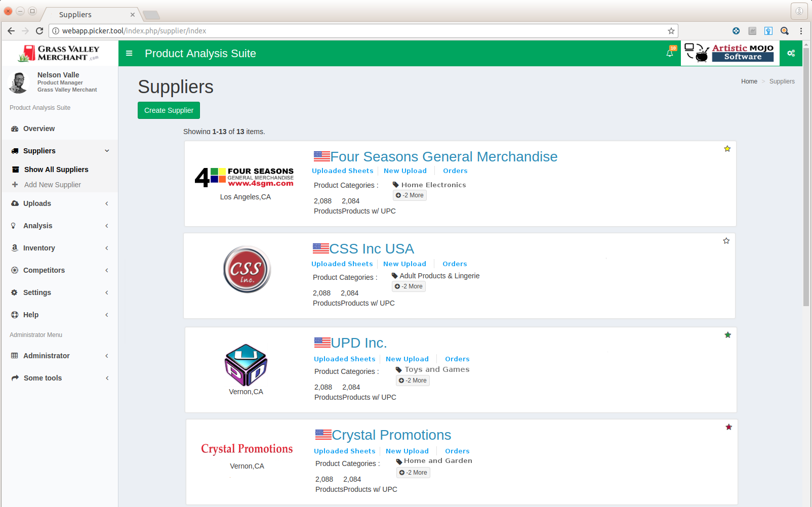Screen dimensions: 812x507
Task: Go back using the browser back arrow
Action: point(11,31)
